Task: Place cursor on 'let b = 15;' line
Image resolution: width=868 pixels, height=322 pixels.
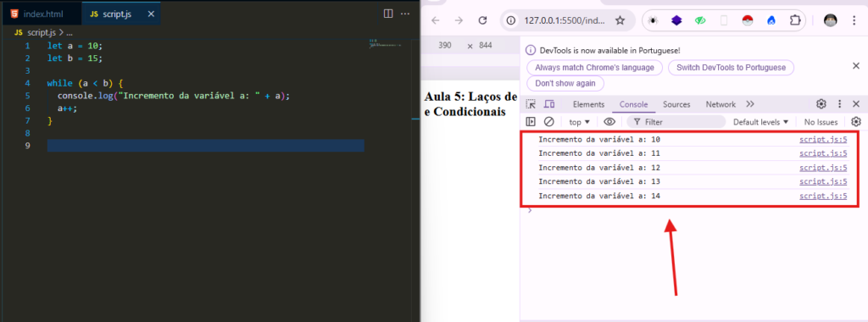Action: click(75, 58)
